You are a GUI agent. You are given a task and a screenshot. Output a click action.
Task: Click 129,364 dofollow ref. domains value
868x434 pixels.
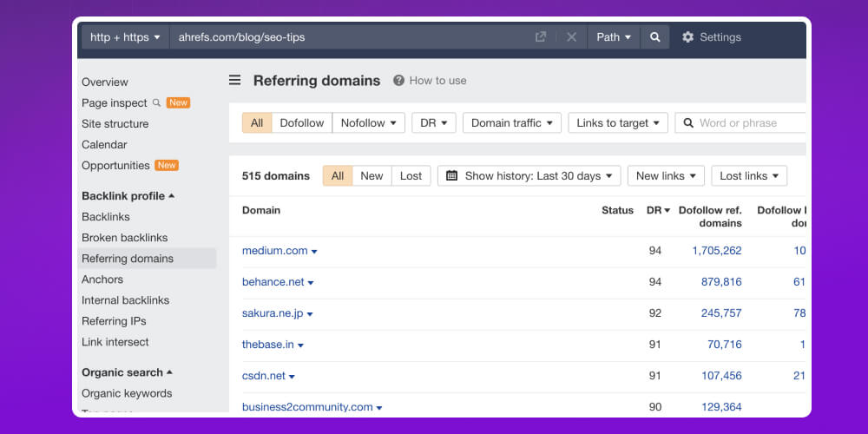[x=721, y=407]
